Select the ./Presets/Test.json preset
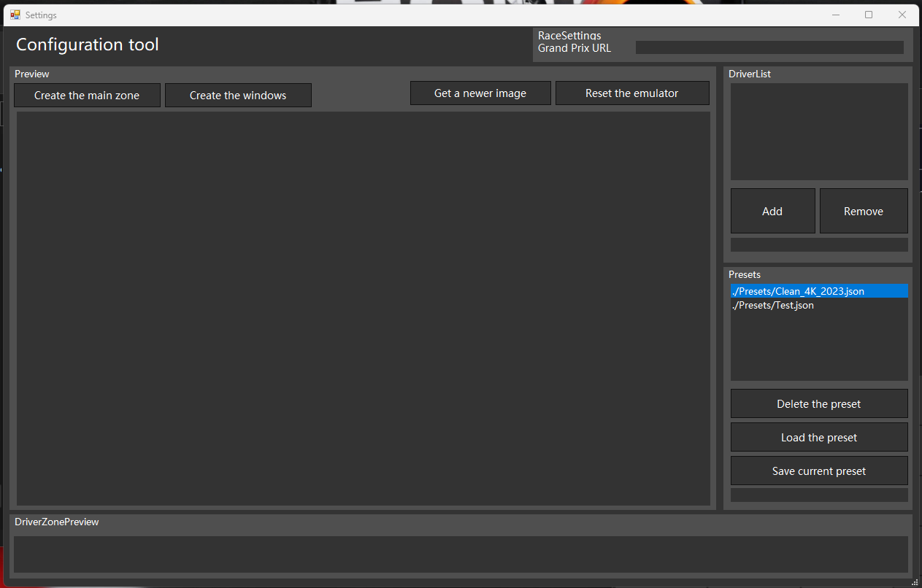Screen dimensions: 922x588 coord(772,305)
